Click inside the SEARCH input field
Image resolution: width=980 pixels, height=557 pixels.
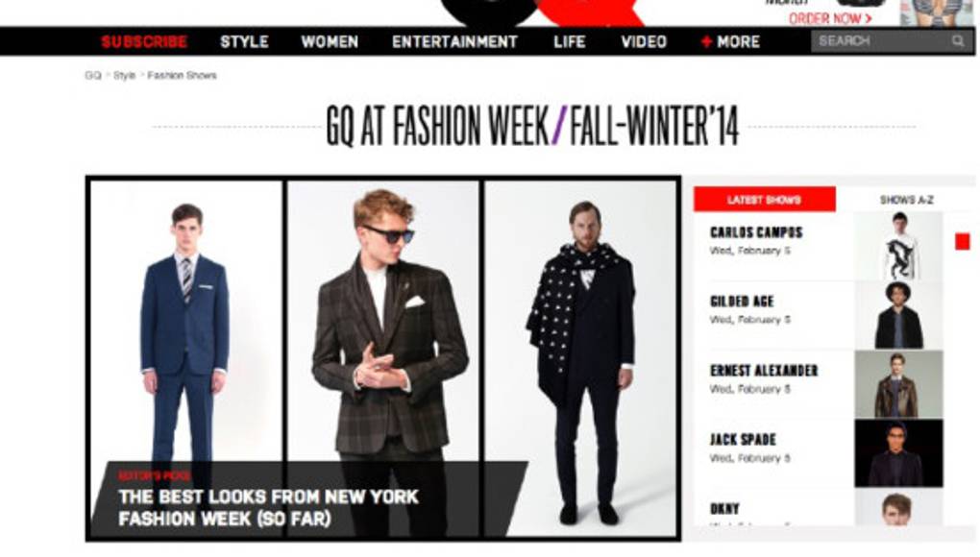pos(881,42)
